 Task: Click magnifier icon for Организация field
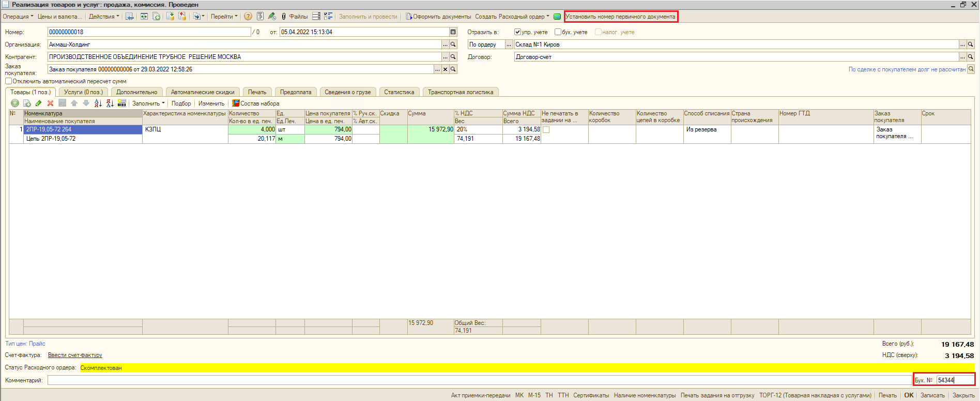coord(453,44)
